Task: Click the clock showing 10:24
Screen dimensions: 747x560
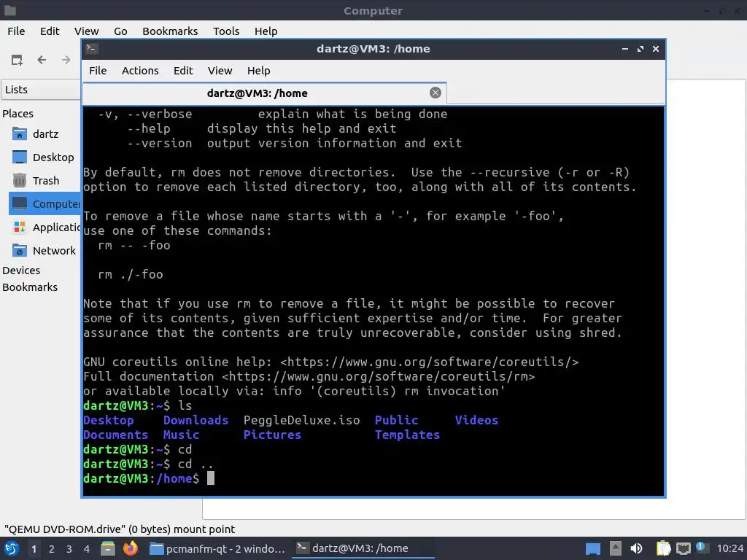Action: coord(729,548)
